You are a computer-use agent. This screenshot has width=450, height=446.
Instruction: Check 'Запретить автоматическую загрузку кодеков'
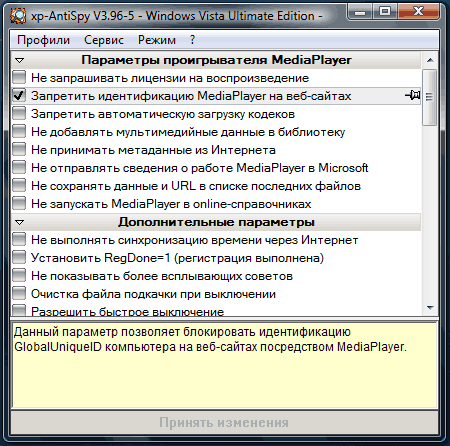[x=19, y=113]
